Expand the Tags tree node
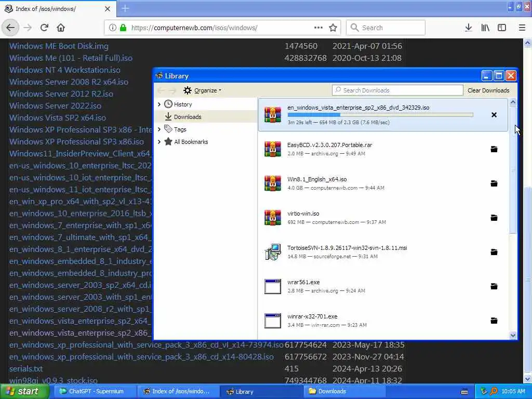This screenshot has width=532, height=399. [x=159, y=129]
